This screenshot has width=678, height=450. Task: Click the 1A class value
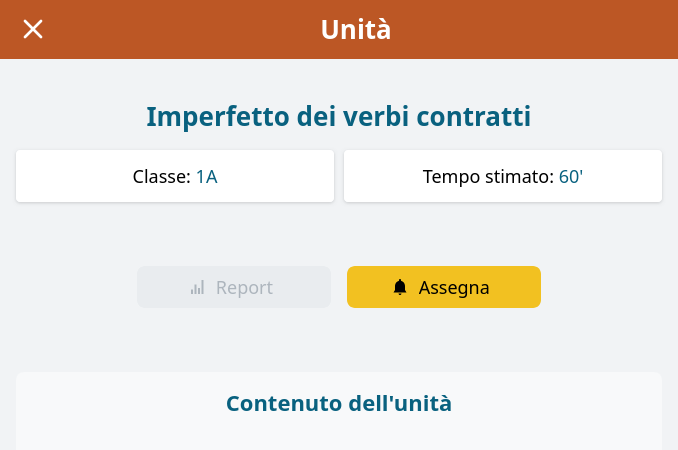point(207,176)
